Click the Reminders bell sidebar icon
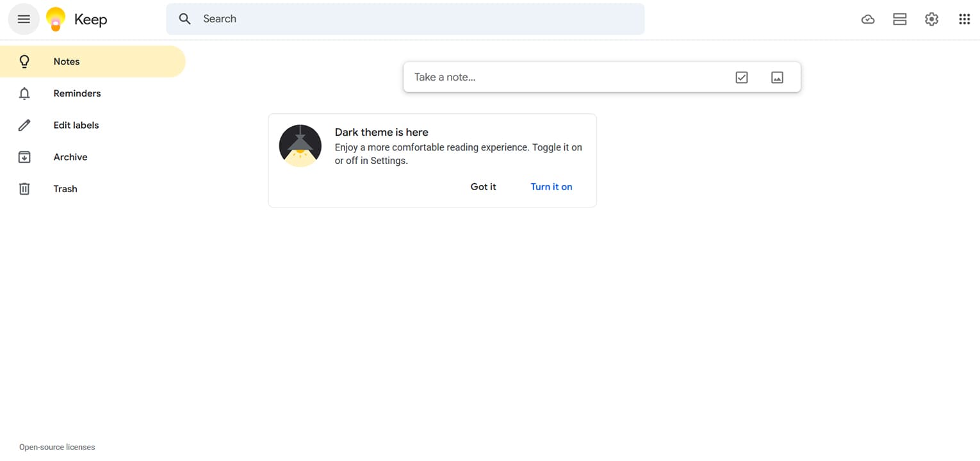This screenshot has height=461, width=980. pyautogui.click(x=24, y=93)
